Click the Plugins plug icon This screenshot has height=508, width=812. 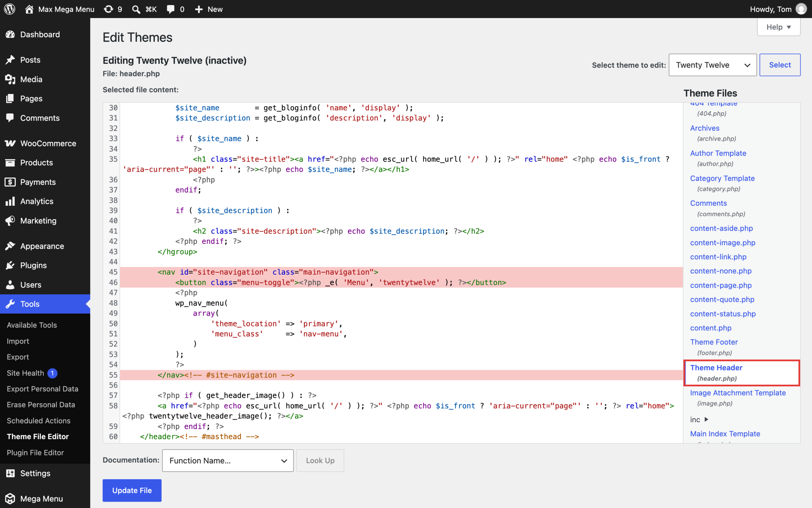click(10, 265)
